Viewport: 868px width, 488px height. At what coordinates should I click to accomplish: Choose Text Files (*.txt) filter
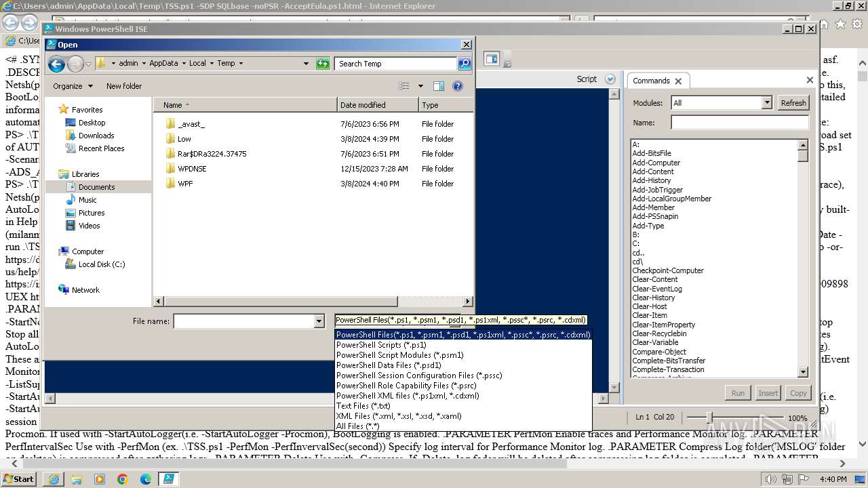tap(363, 406)
